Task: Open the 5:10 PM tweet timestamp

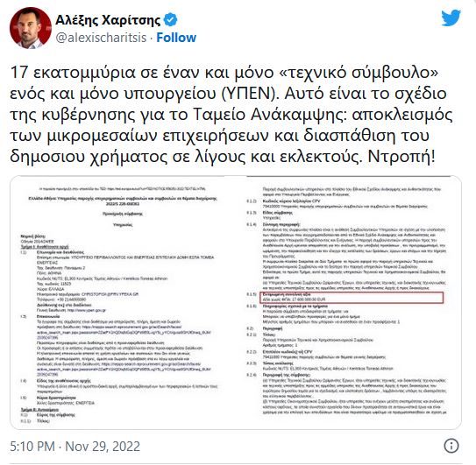Action: (x=32, y=447)
